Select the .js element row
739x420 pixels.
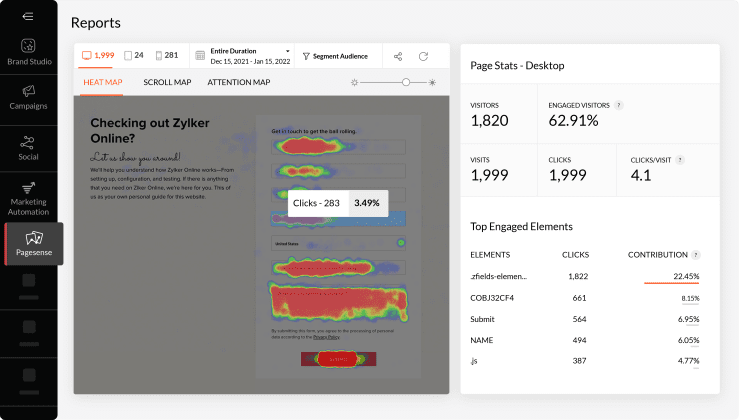[585, 361]
